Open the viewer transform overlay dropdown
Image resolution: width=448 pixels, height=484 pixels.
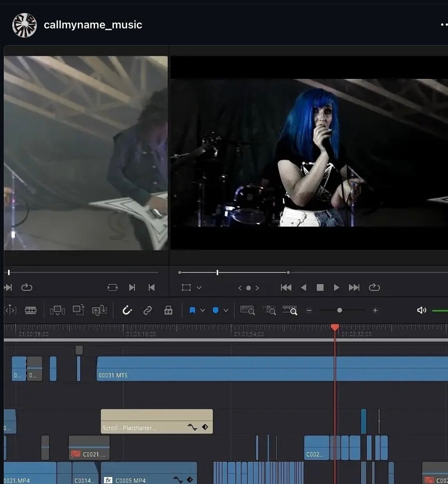point(199,288)
